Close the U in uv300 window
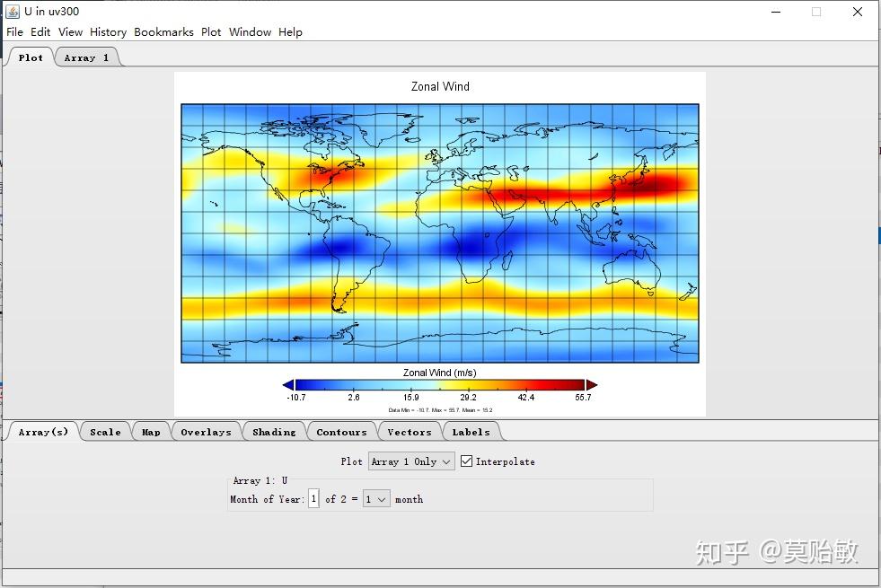 (x=858, y=12)
